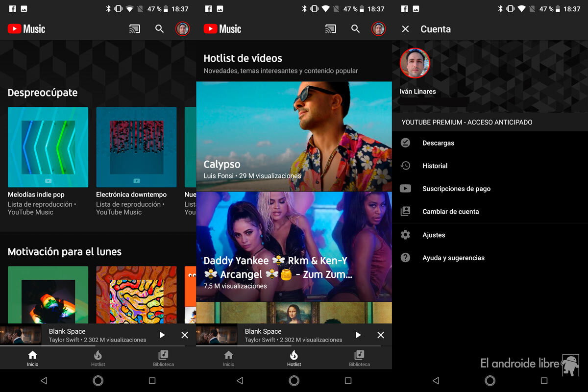Select the highlighted Hotlist flame tab

click(294, 358)
